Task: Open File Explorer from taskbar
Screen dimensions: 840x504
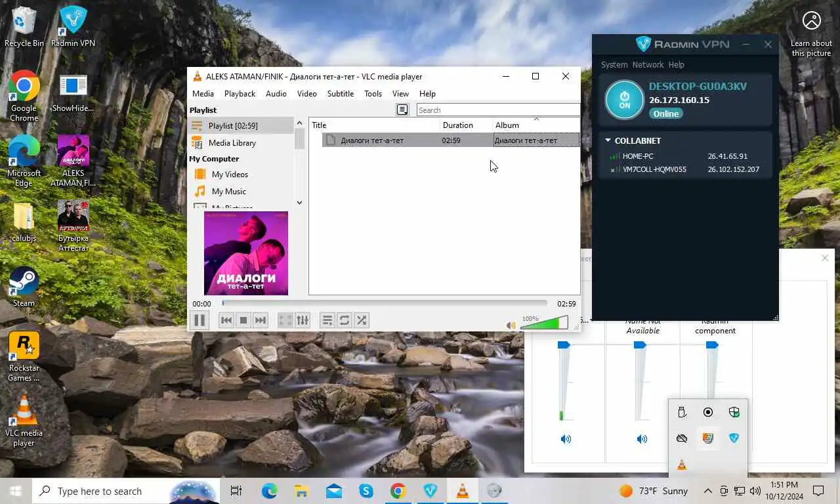Action: (x=301, y=491)
